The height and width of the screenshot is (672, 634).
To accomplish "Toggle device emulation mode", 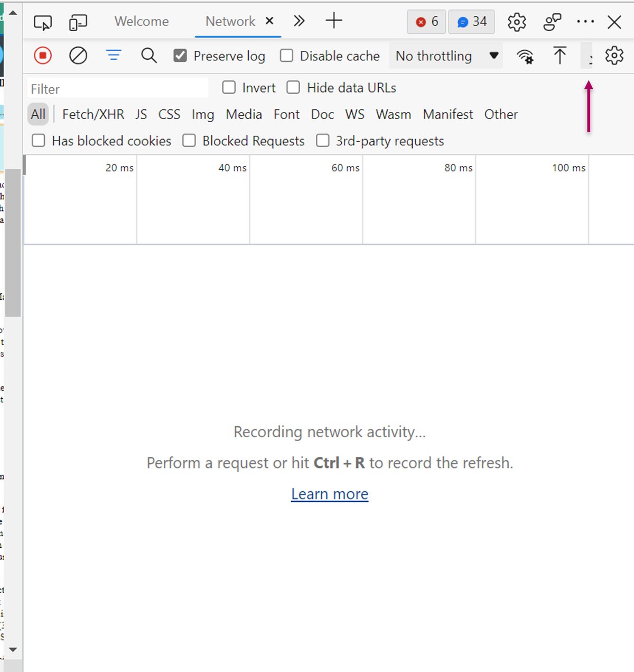I will (78, 22).
